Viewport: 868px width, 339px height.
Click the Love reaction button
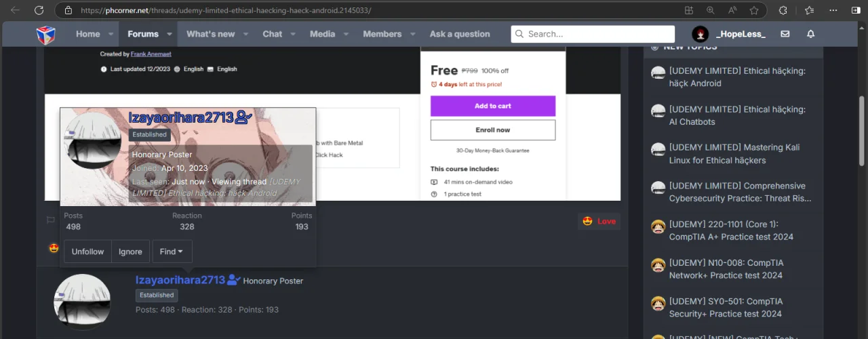(599, 221)
